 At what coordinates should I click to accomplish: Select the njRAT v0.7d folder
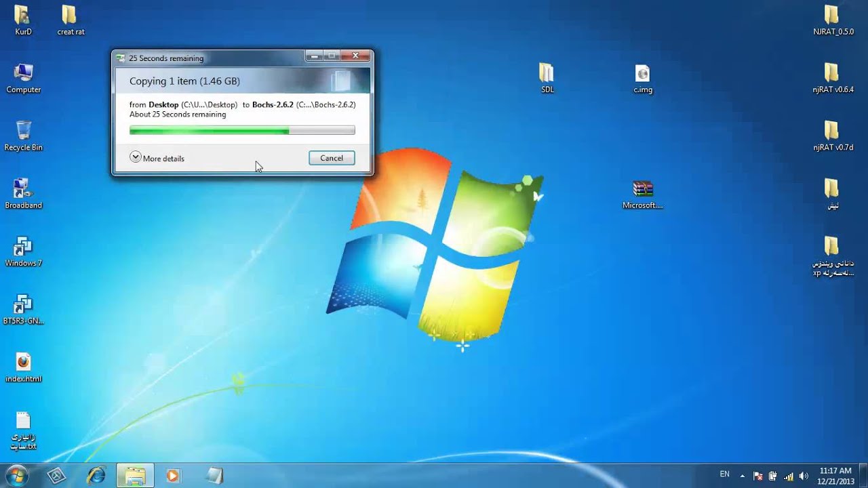click(x=833, y=136)
